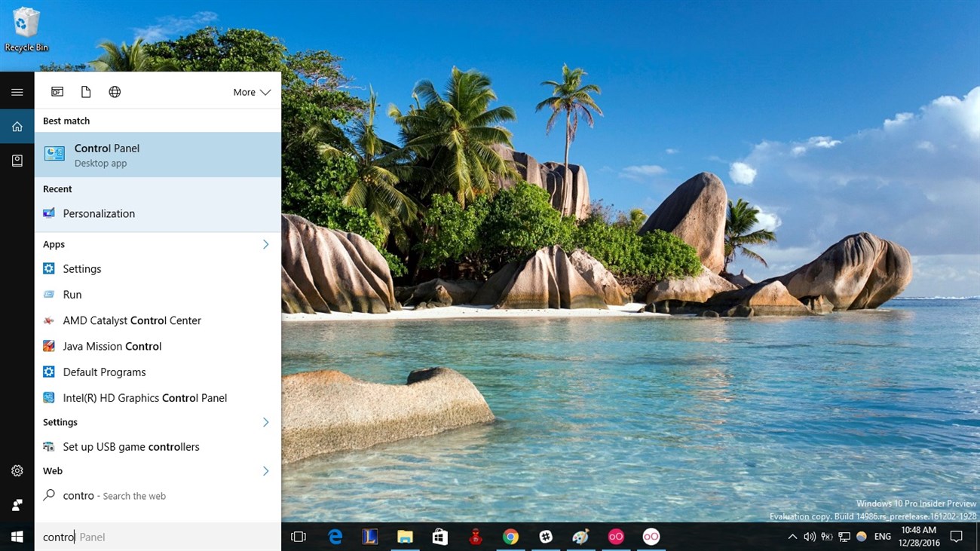The width and height of the screenshot is (980, 551).
Task: Open Set up USB game controllers
Action: point(158,447)
